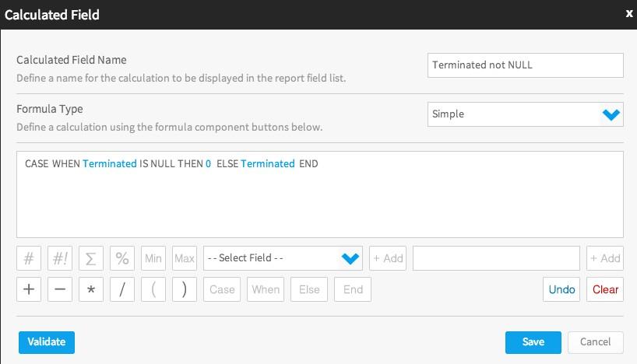Image resolution: width=637 pixels, height=364 pixels.
Task: Insert a closing parenthesis
Action: pos(185,289)
